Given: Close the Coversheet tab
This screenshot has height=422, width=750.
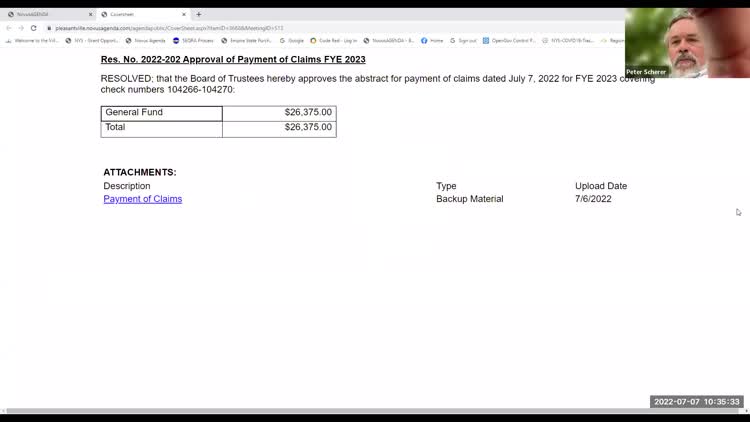Looking at the screenshot, I should (x=184, y=14).
